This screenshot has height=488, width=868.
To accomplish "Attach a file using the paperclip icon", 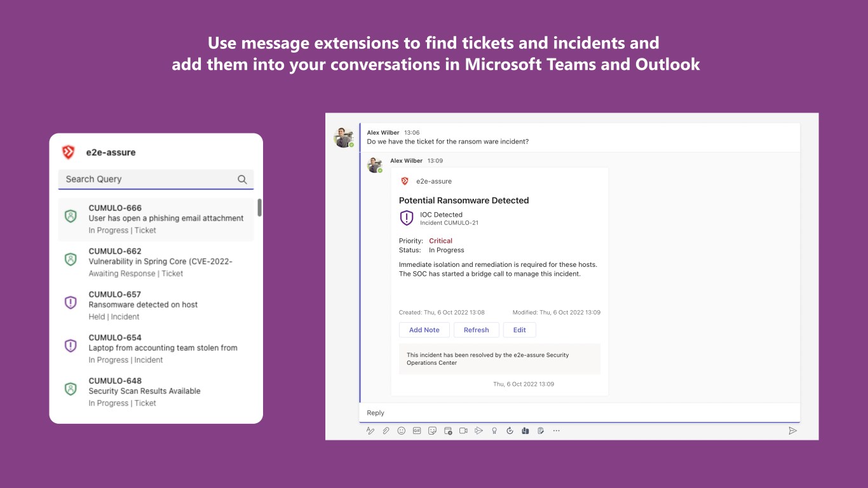I will coord(386,431).
